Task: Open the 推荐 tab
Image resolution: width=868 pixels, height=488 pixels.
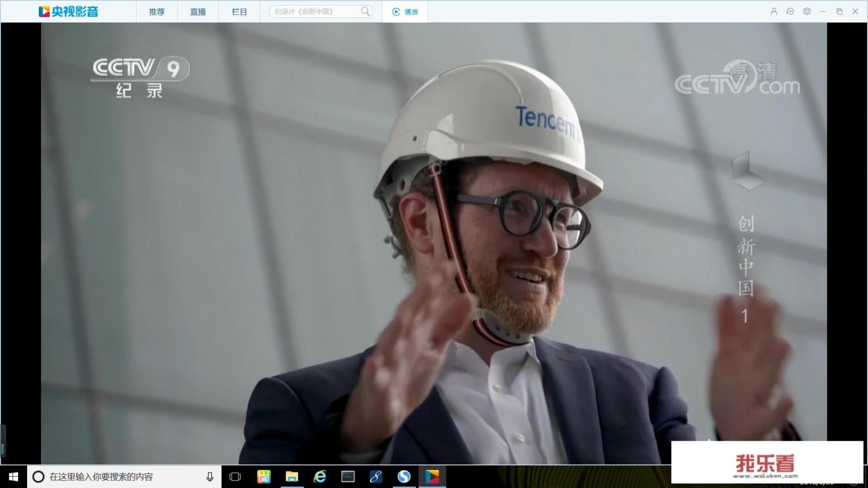Action: [157, 12]
